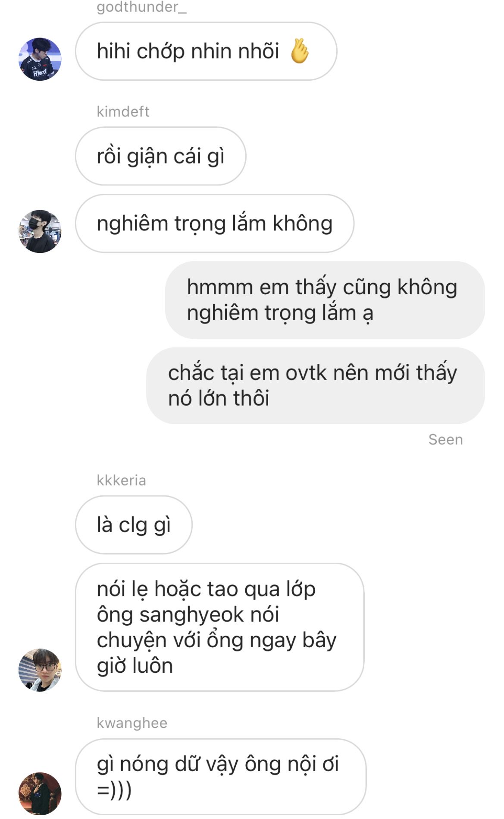504x819 pixels.
Task: Tap kwanghee's profile picture
Action: pos(40,793)
